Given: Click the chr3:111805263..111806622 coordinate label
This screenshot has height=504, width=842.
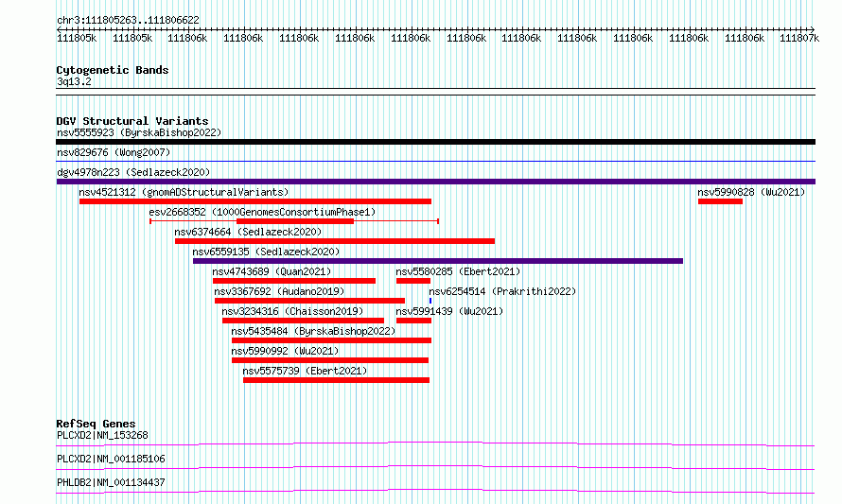Looking at the screenshot, I should (128, 20).
